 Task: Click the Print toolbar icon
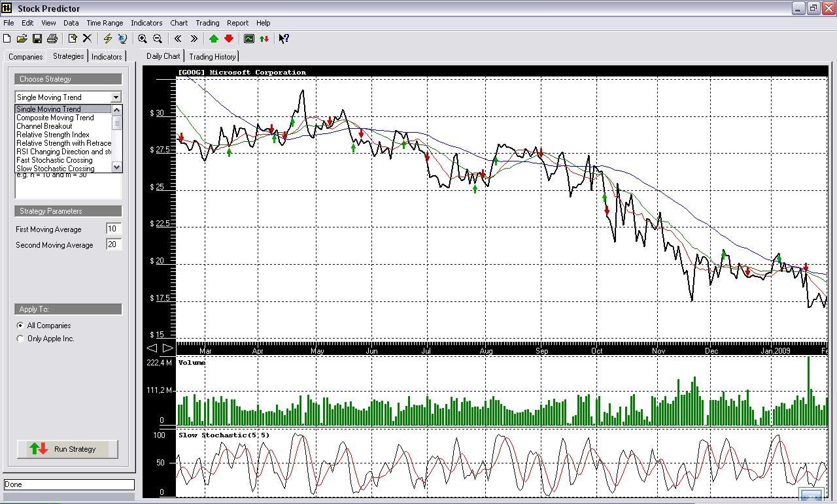tap(53, 39)
